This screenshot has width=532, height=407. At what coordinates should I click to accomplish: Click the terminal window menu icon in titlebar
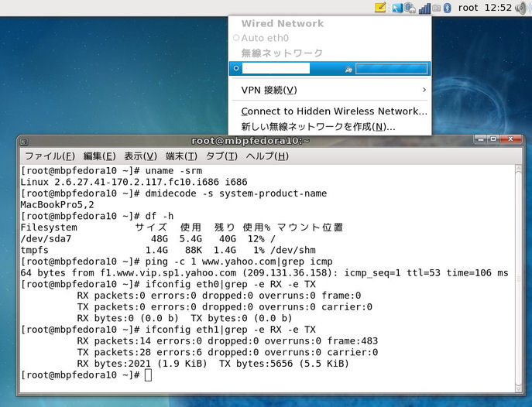click(24, 142)
